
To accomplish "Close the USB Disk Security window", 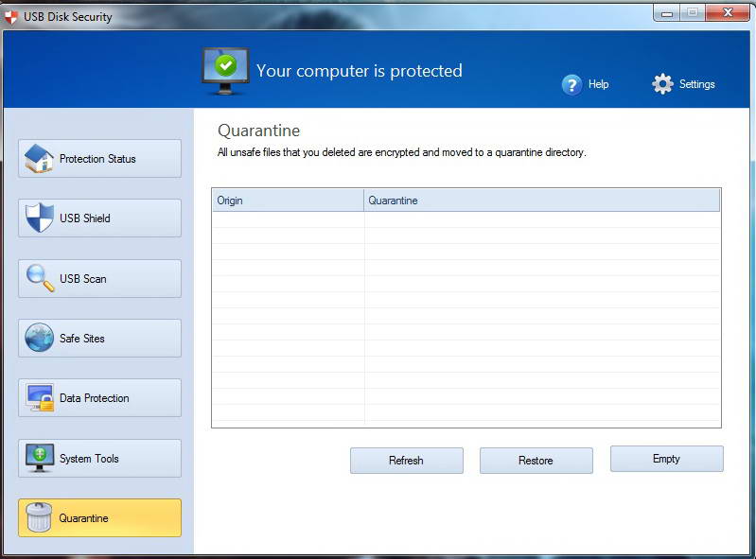I will tap(728, 13).
